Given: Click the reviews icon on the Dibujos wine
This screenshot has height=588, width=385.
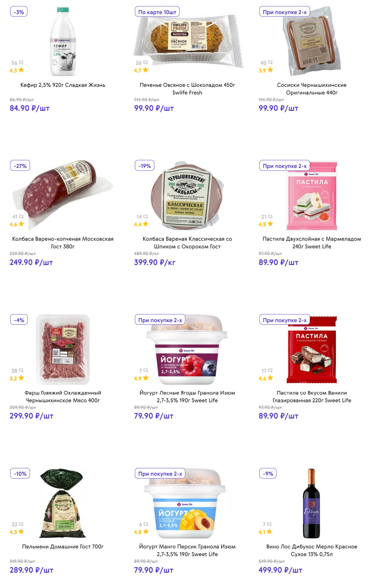Looking at the screenshot, I should click(270, 524).
